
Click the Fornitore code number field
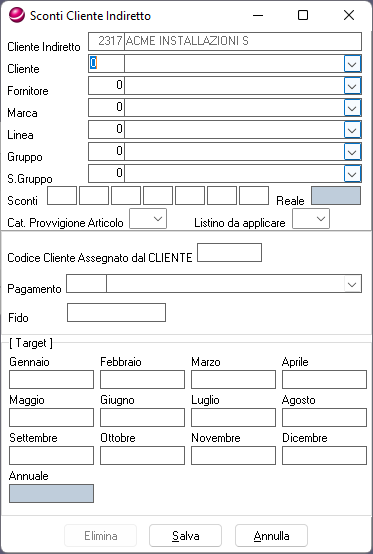pyautogui.click(x=106, y=86)
